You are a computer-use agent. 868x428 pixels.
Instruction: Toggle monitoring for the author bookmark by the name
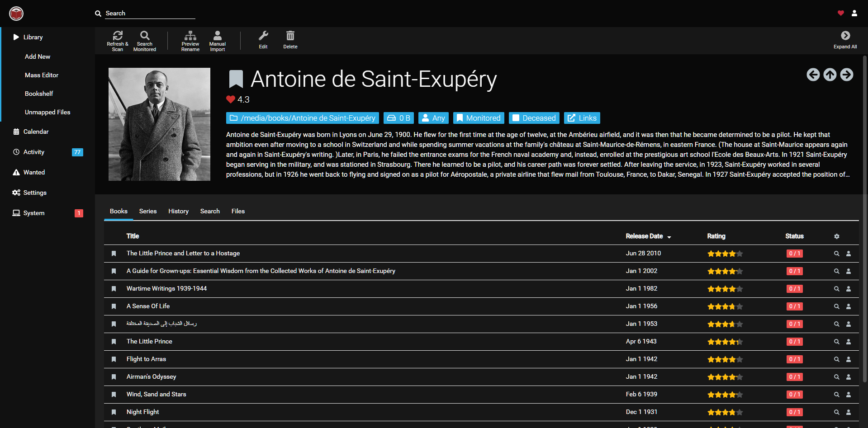(236, 79)
